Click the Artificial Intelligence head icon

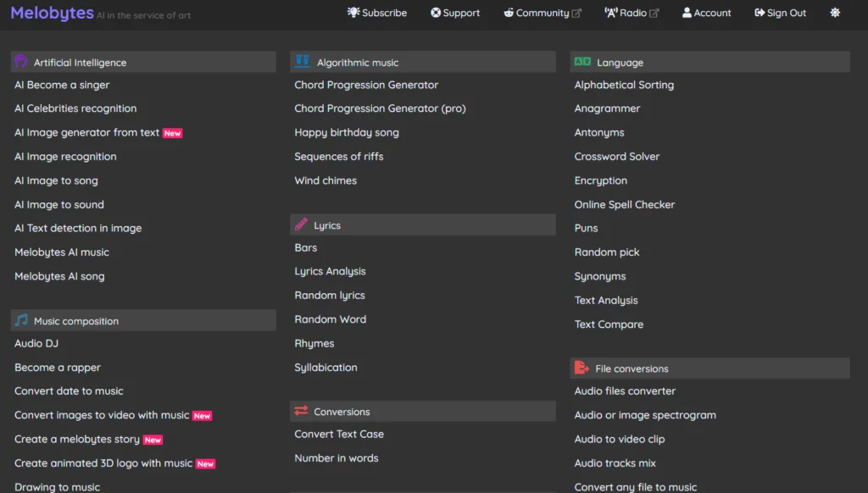point(21,62)
